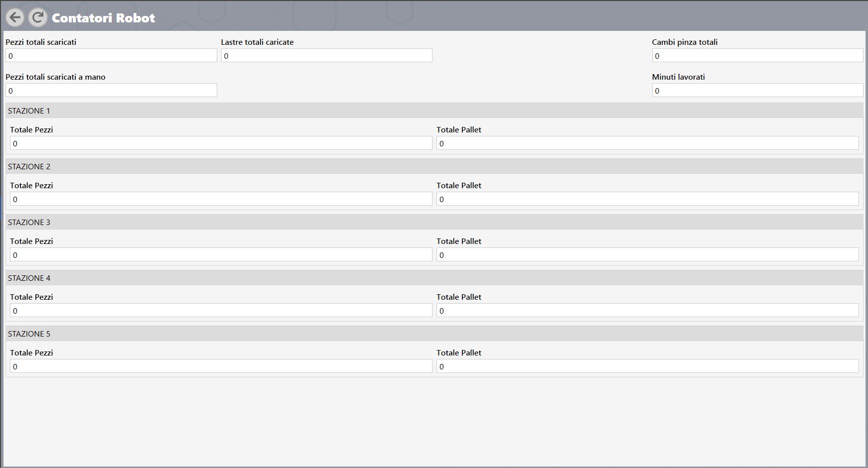Click the STAZIONE 5 section header
The height and width of the screenshot is (468, 868).
434,334
